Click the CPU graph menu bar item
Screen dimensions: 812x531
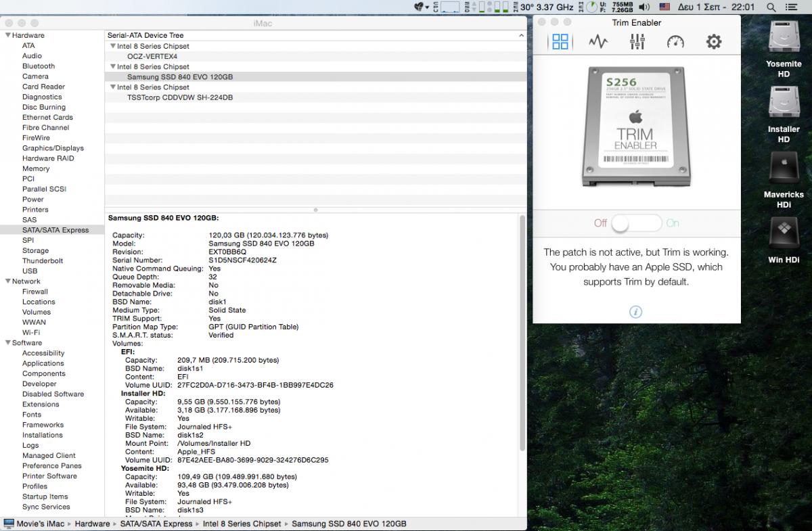446,7
